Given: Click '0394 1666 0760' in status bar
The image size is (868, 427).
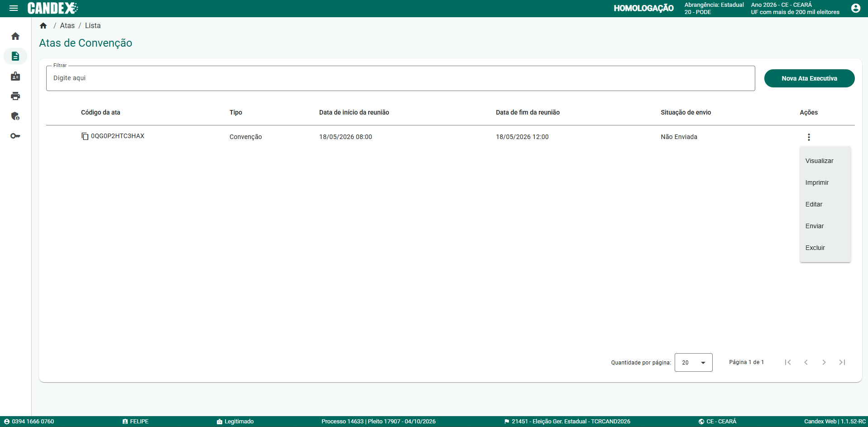Looking at the screenshot, I should [x=29, y=422].
